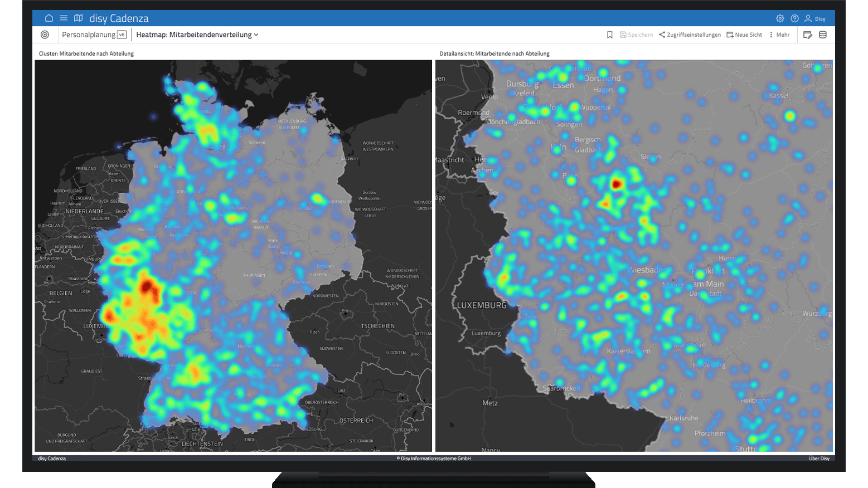Click the Home icon in the title bar
868x488 pixels.
tap(49, 18)
